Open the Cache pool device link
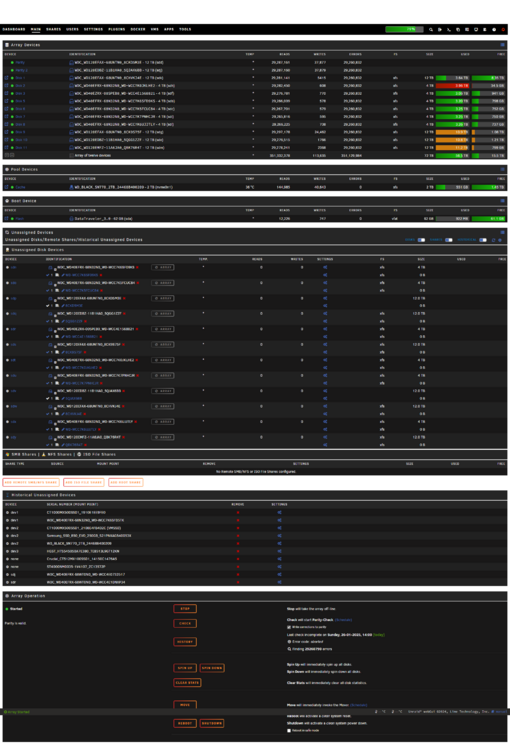 [x=20, y=187]
